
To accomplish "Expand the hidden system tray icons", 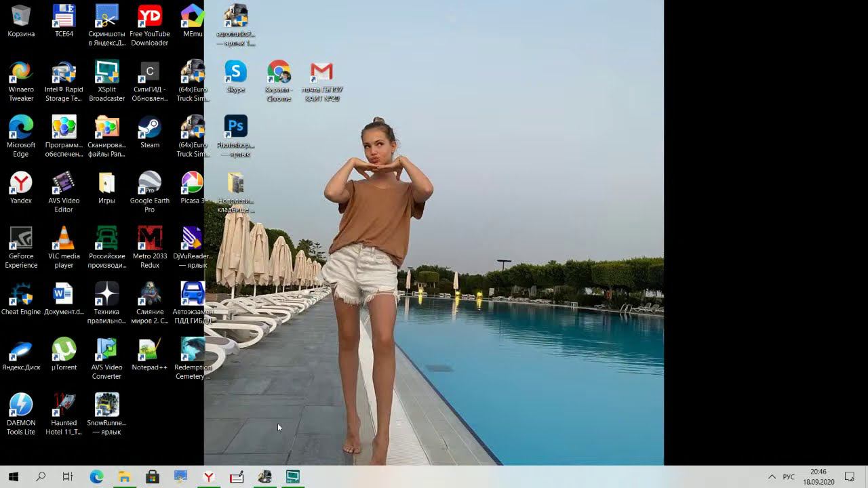I will [772, 477].
